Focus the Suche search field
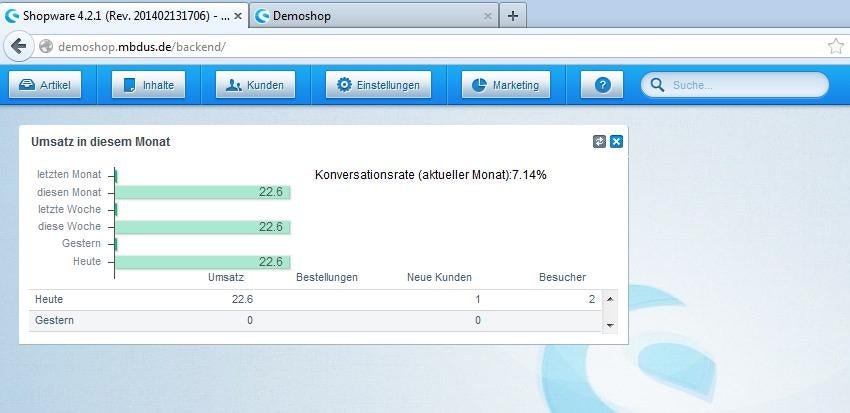850x413 pixels. click(x=735, y=85)
